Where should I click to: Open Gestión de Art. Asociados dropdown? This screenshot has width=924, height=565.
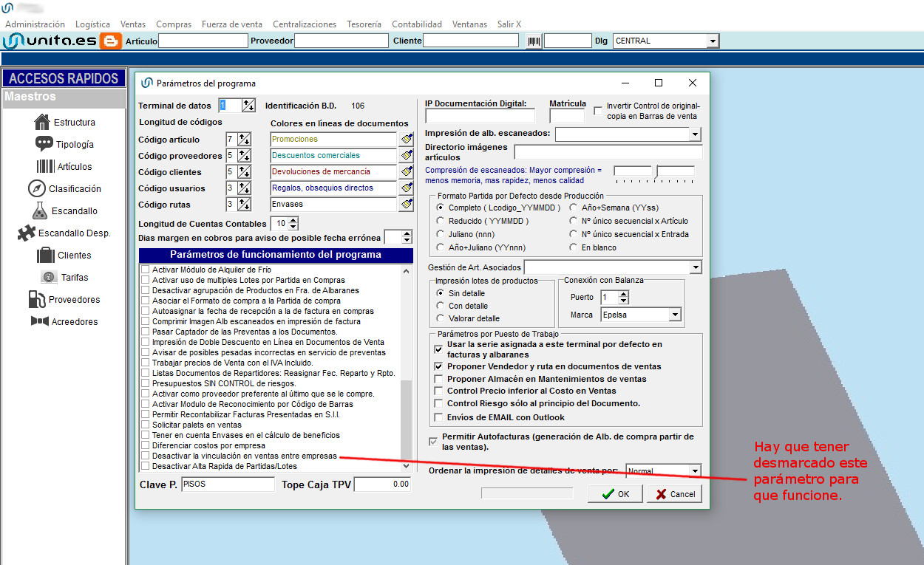pyautogui.click(x=696, y=267)
